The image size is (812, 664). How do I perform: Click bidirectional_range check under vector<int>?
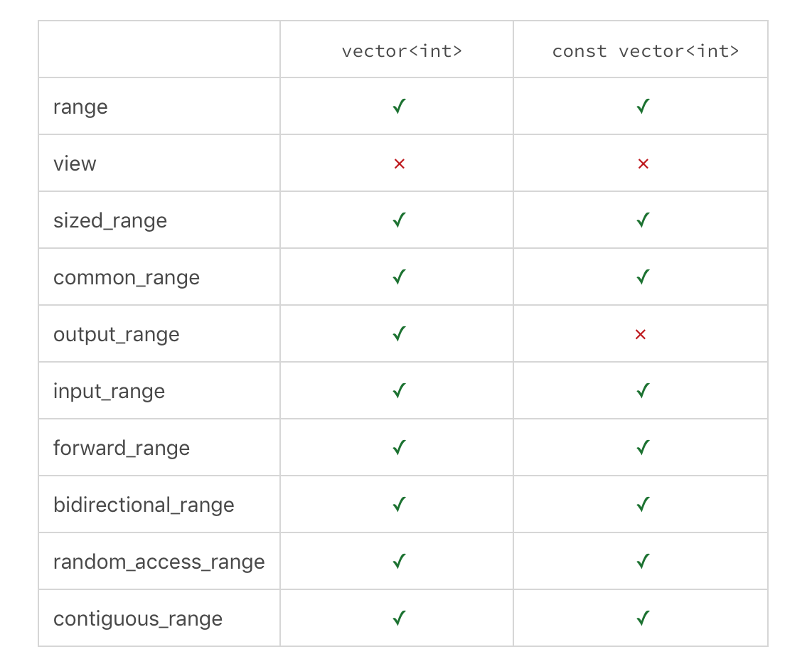(x=399, y=505)
